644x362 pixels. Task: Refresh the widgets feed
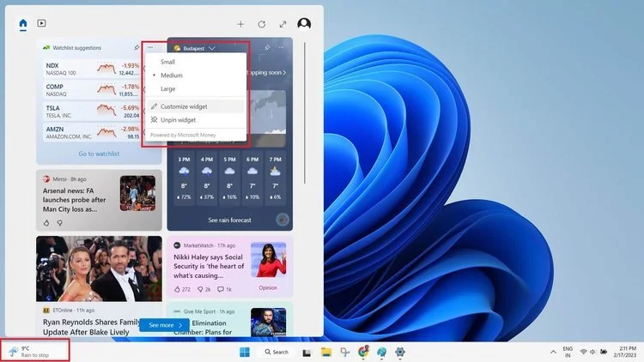262,24
